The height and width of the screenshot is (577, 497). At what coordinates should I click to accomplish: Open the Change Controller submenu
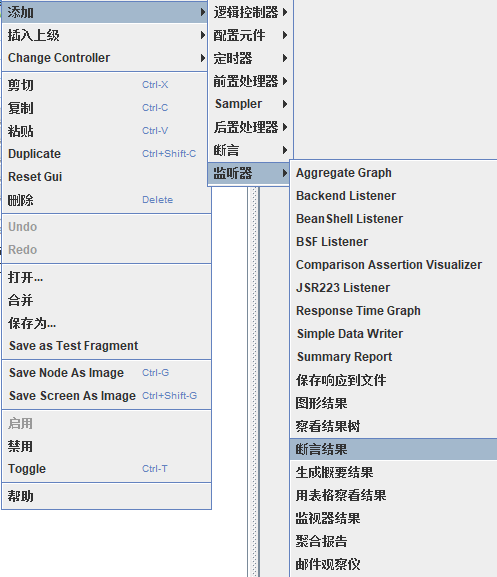coord(105,58)
